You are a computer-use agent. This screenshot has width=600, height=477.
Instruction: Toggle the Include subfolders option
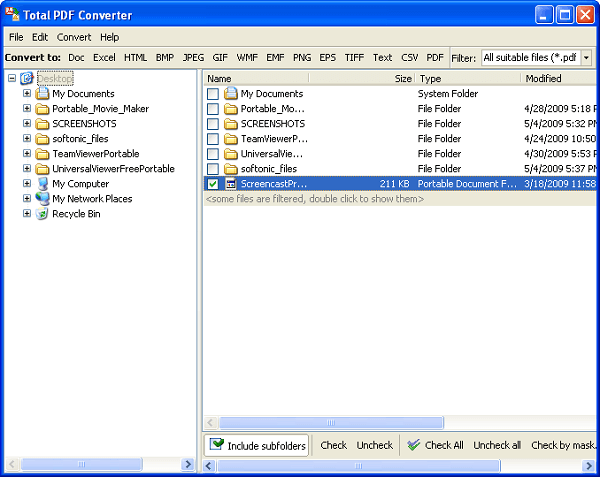pyautogui.click(x=257, y=445)
